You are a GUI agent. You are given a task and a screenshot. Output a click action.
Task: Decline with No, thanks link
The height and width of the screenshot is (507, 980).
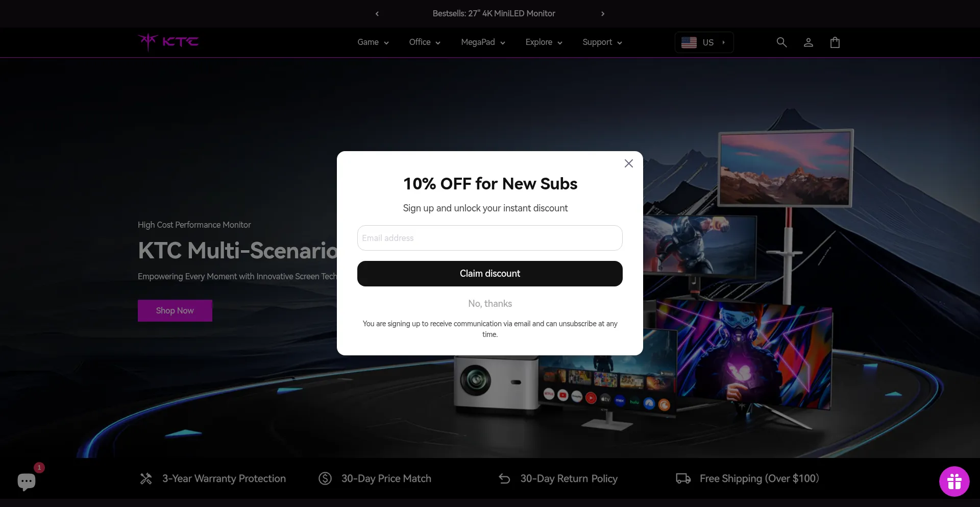click(x=490, y=304)
